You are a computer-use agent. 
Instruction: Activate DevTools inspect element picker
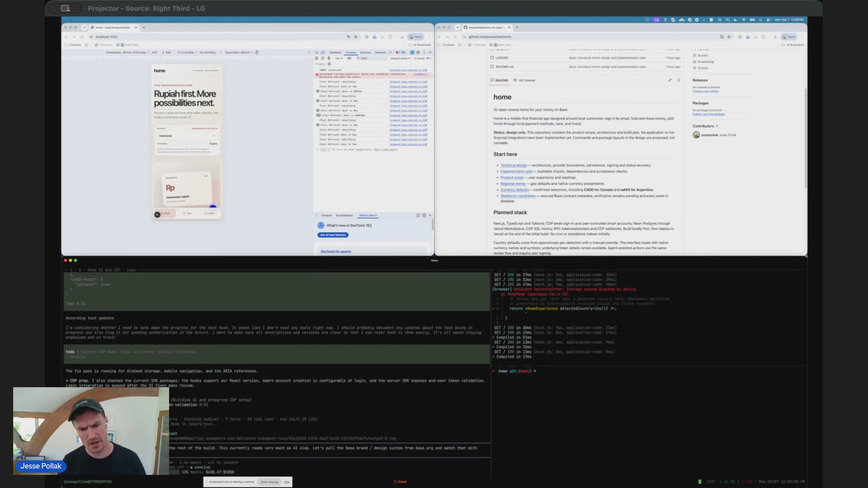click(316, 52)
